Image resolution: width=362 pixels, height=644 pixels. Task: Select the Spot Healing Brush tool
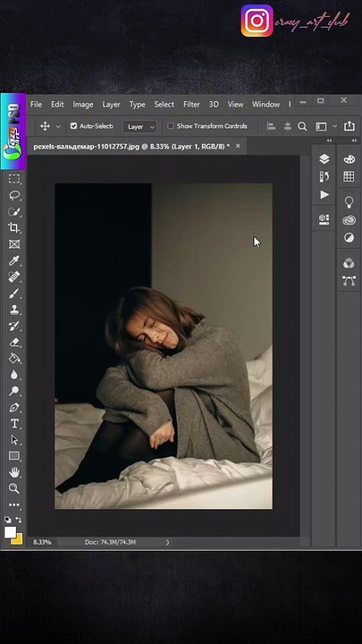14,276
